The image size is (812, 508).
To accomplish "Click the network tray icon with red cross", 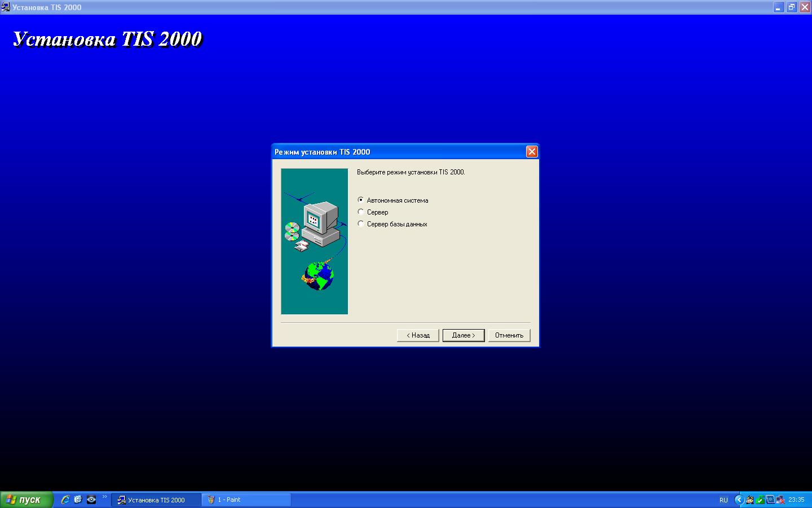I will [x=780, y=500].
